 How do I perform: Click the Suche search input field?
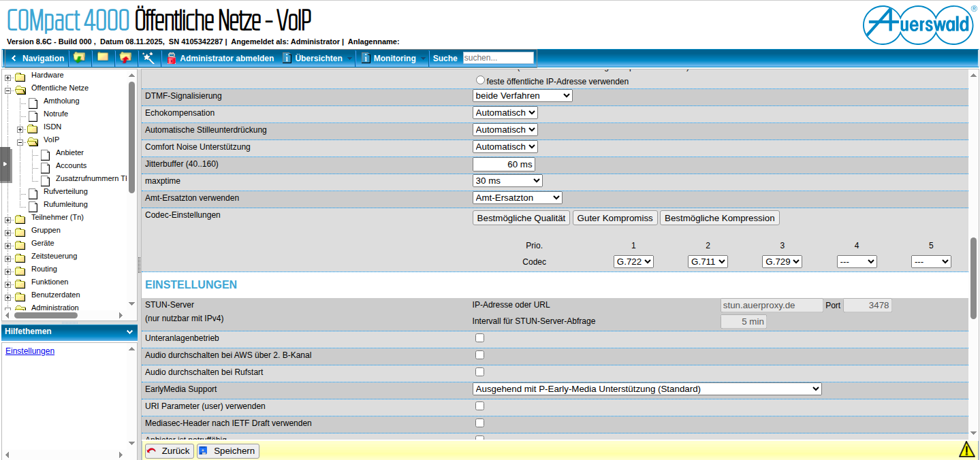click(499, 58)
